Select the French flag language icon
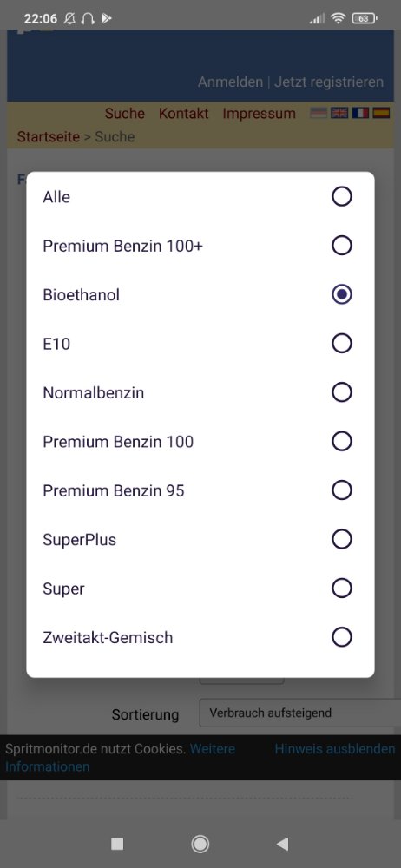 (360, 113)
